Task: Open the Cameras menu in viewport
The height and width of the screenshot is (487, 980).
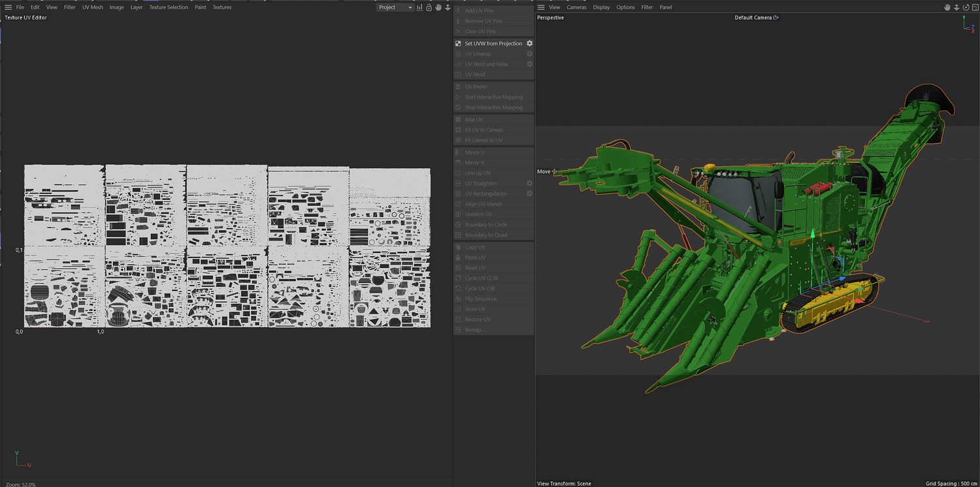Action: pyautogui.click(x=576, y=7)
